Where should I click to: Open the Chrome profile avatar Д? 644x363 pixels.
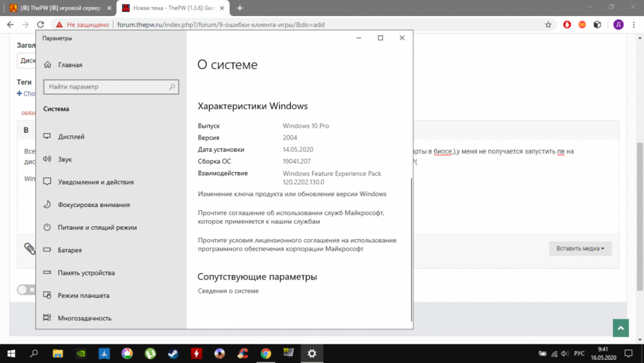click(x=618, y=25)
